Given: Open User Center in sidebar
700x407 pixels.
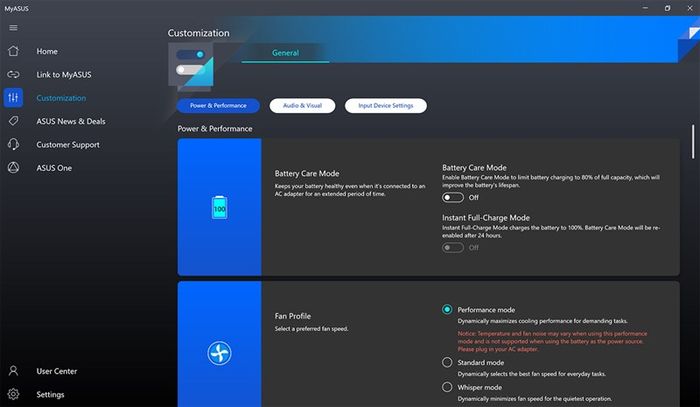Looking at the screenshot, I should pyautogui.click(x=57, y=371).
